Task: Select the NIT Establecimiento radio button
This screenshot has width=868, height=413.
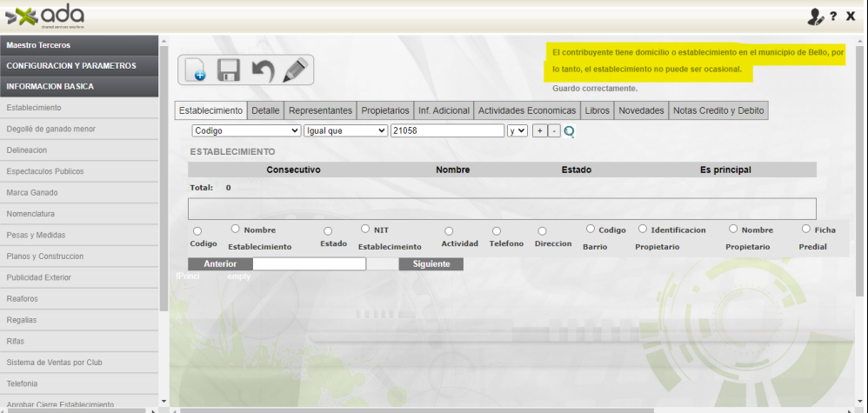Action: [x=365, y=230]
